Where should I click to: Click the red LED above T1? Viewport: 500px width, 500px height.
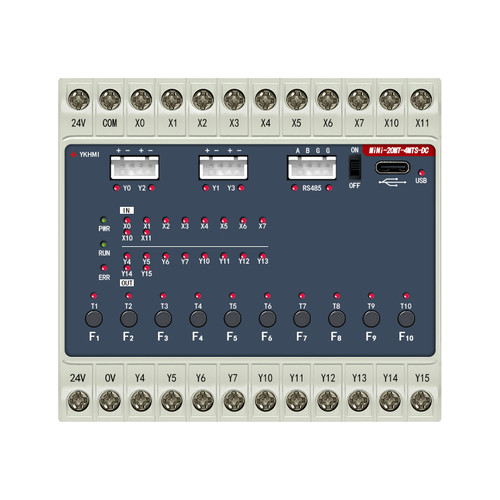pyautogui.click(x=94, y=296)
